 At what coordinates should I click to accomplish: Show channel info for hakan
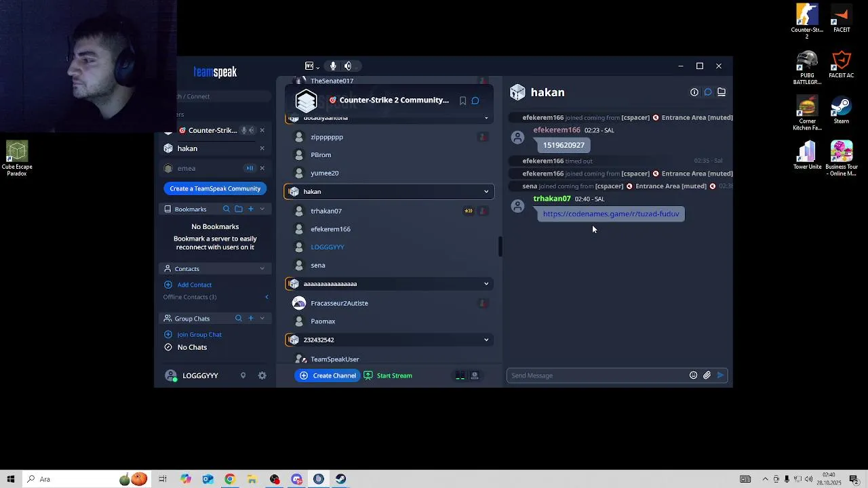click(x=694, y=92)
